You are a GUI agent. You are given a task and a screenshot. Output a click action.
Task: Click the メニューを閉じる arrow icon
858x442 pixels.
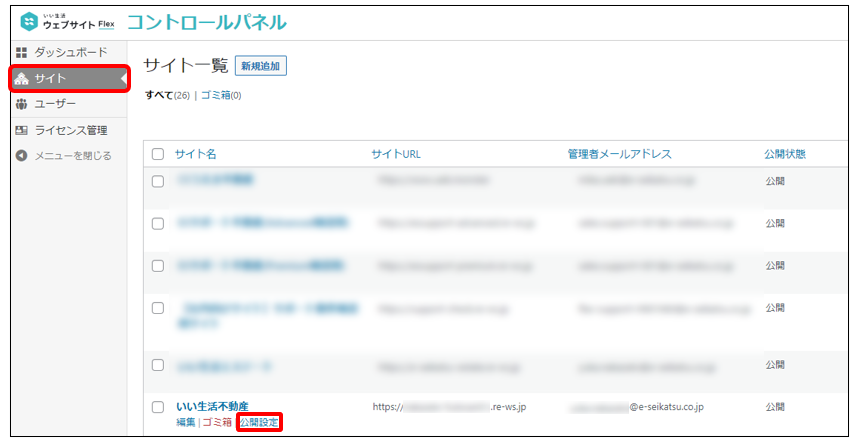tap(21, 156)
